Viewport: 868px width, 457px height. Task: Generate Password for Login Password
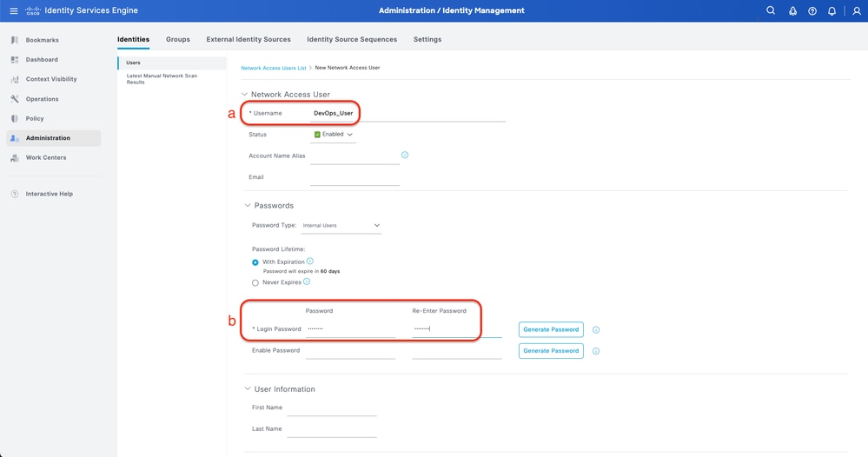click(x=551, y=329)
